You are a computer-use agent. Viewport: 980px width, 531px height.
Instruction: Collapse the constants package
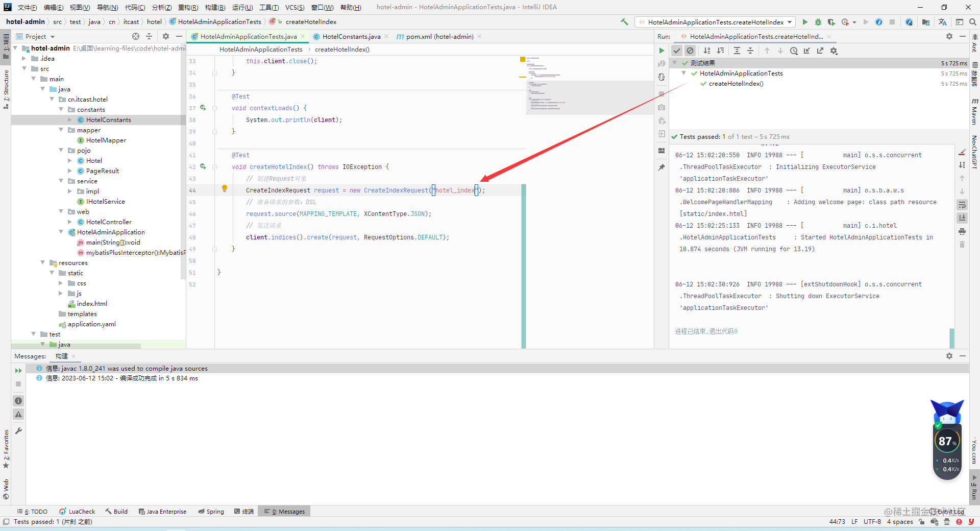[62, 109]
